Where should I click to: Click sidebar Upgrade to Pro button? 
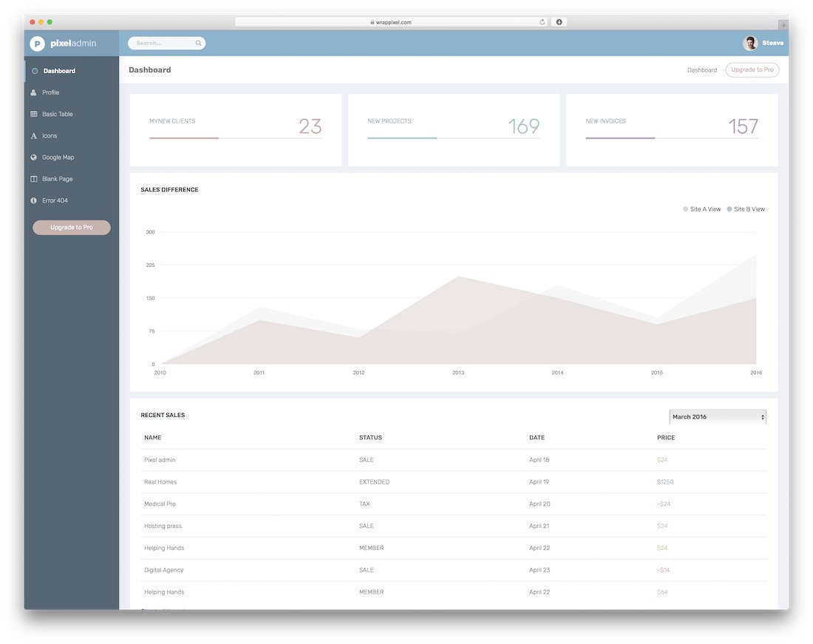tap(72, 228)
